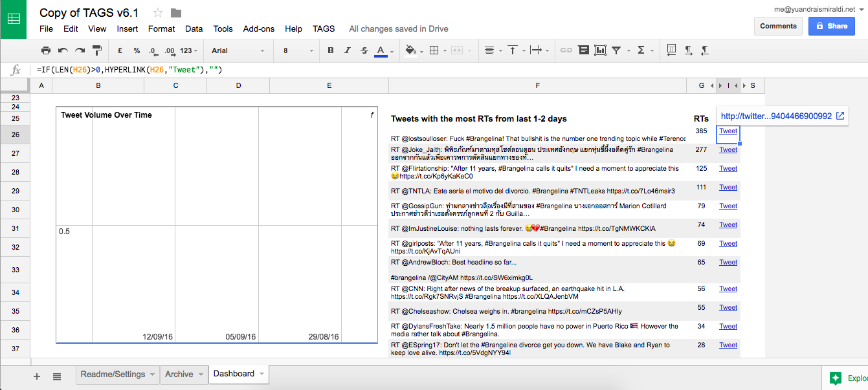The image size is (868, 390).
Task: Open the Data menu
Action: pyautogui.click(x=194, y=28)
